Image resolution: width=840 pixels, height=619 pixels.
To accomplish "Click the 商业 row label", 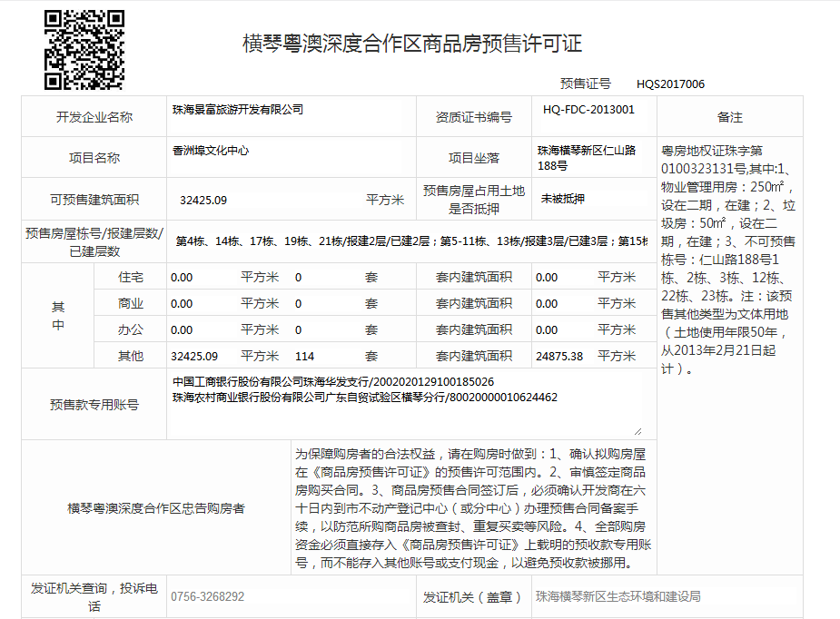I will point(131,303).
